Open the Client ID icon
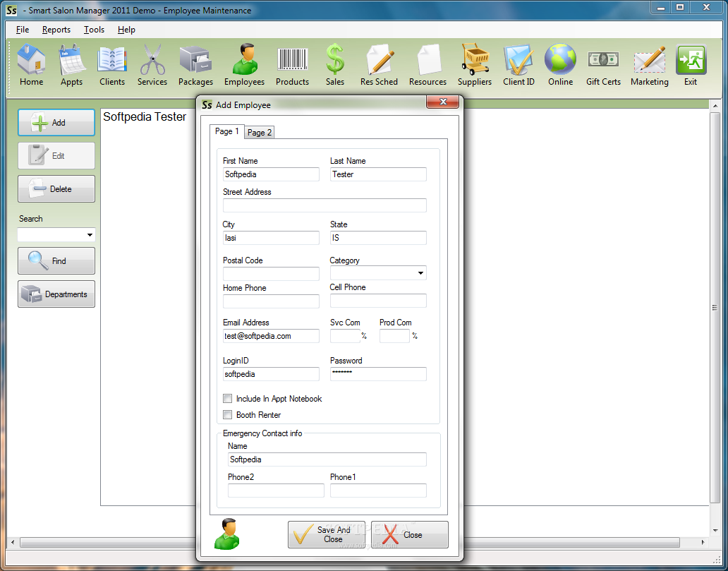Viewport: 728px width, 571px height. (x=518, y=64)
